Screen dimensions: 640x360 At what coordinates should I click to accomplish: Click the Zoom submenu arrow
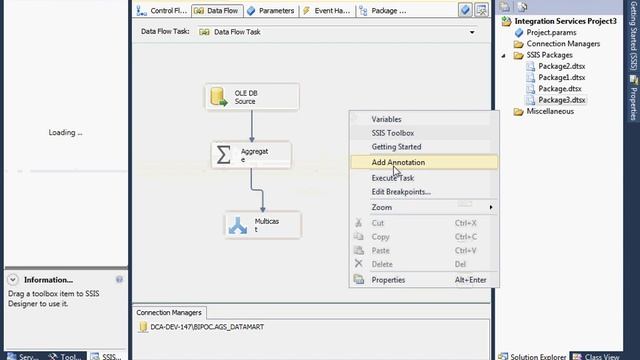point(491,207)
